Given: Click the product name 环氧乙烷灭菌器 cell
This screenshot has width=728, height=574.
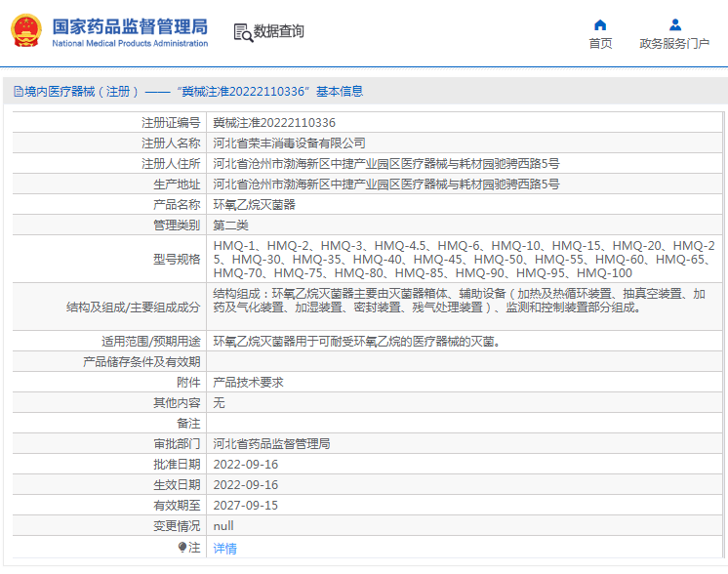Looking at the screenshot, I should (464, 204).
